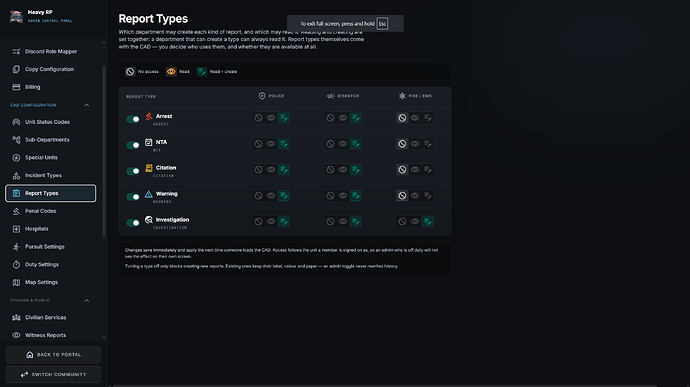Set Citation Dispatch access to no access
The width and height of the screenshot is (690, 387).
(x=330, y=170)
